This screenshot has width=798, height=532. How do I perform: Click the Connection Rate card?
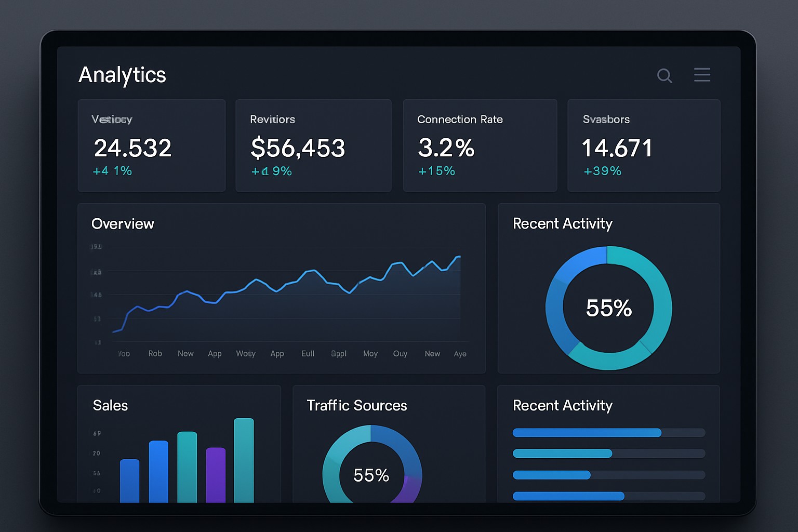[x=480, y=145]
